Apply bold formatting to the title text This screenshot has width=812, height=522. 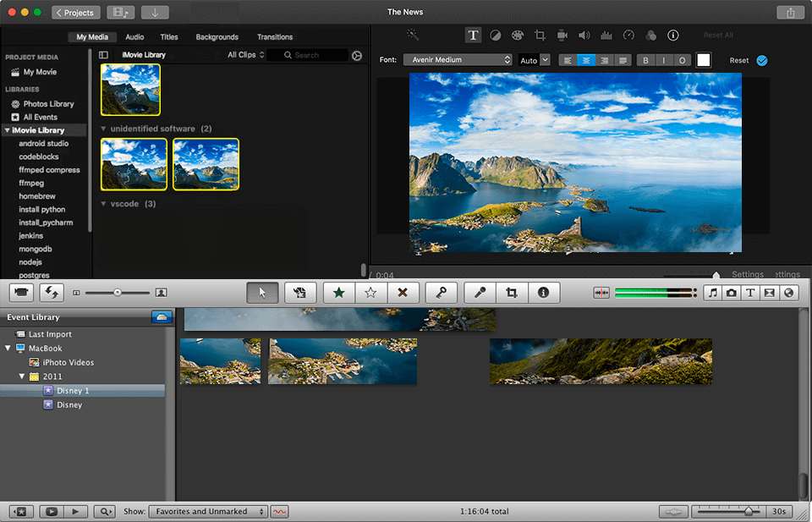point(645,60)
